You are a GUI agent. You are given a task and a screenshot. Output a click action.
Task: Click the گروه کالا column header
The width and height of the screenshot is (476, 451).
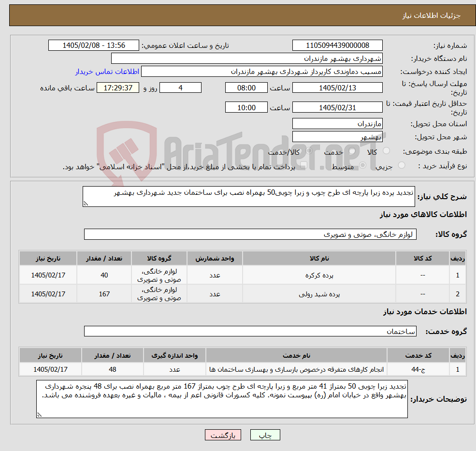(159, 258)
